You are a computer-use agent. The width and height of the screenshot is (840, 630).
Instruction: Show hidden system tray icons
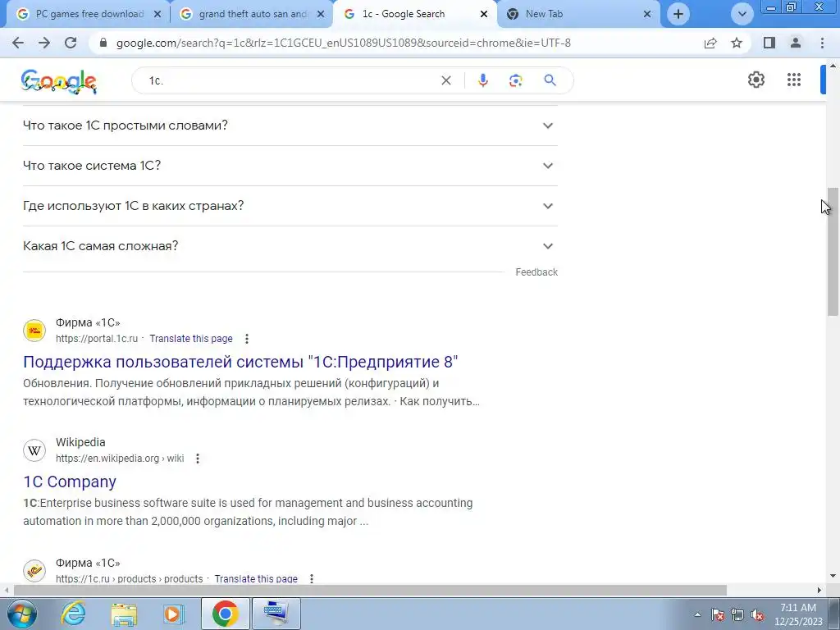tap(697, 615)
